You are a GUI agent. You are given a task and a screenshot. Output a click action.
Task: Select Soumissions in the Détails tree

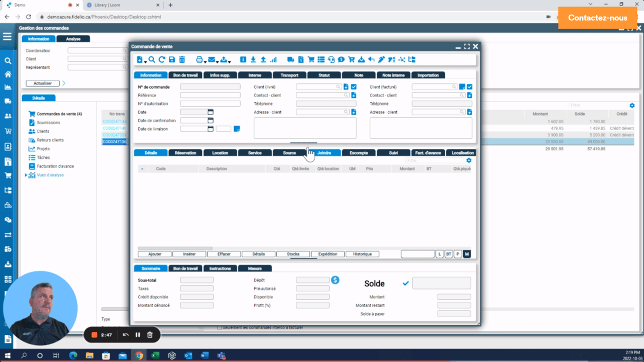48,123
